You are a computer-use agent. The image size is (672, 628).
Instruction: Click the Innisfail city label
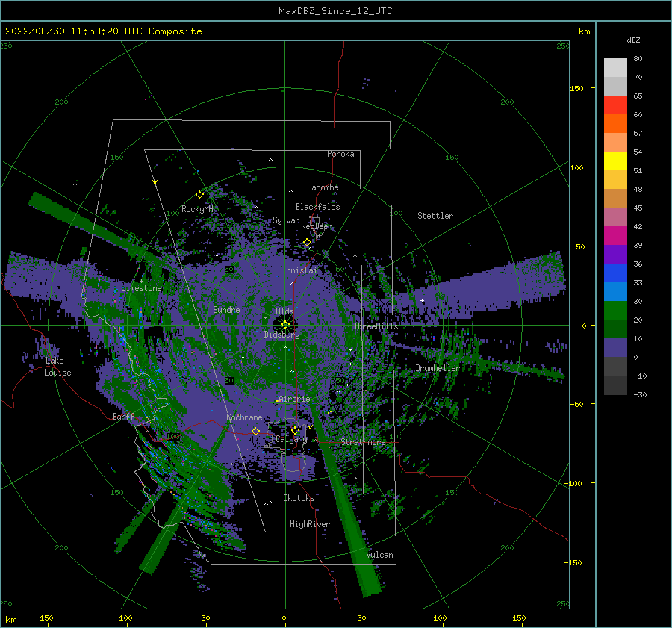[302, 270]
